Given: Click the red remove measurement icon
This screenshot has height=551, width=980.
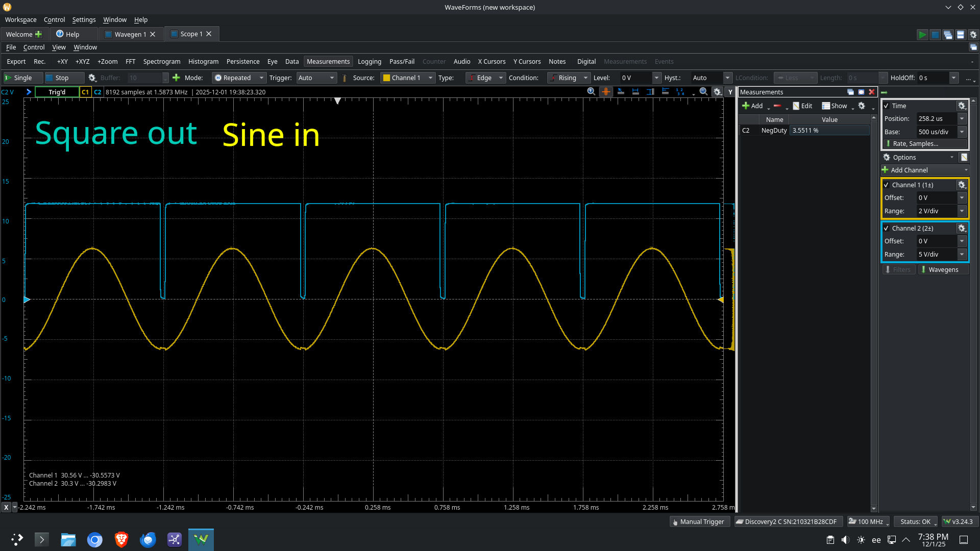Looking at the screenshot, I should (777, 106).
